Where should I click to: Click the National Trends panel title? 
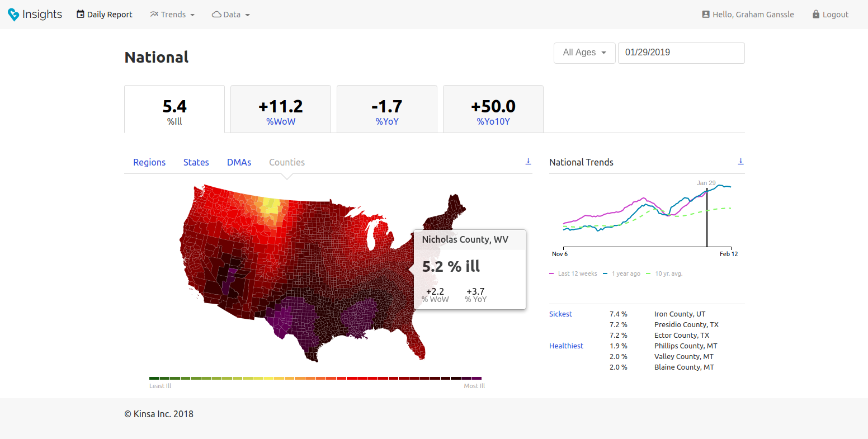(x=581, y=162)
